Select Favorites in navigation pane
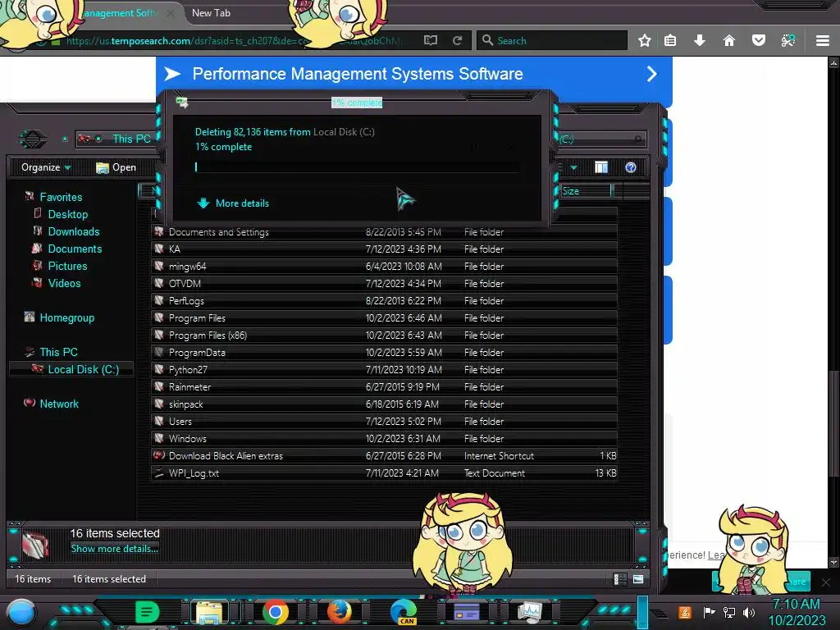 tap(61, 197)
